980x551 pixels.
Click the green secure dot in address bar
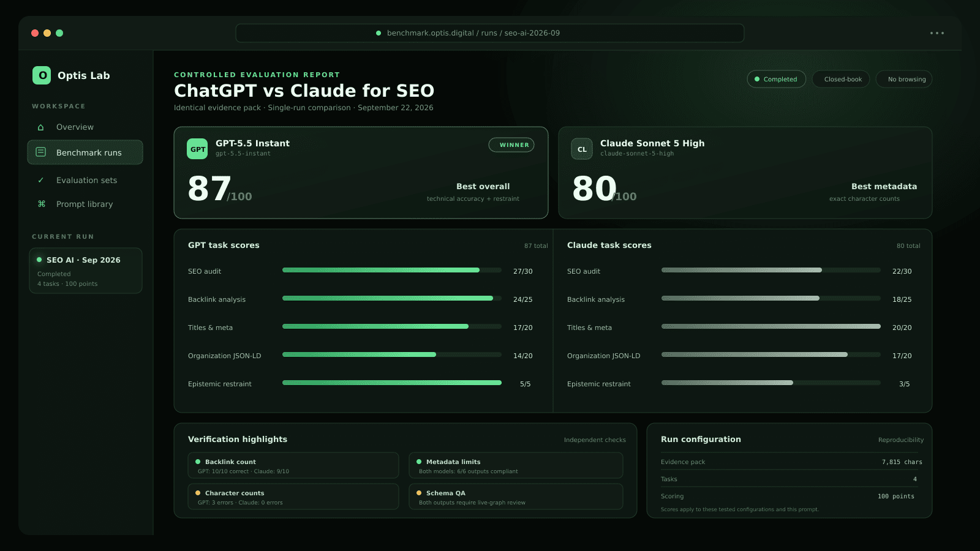379,33
